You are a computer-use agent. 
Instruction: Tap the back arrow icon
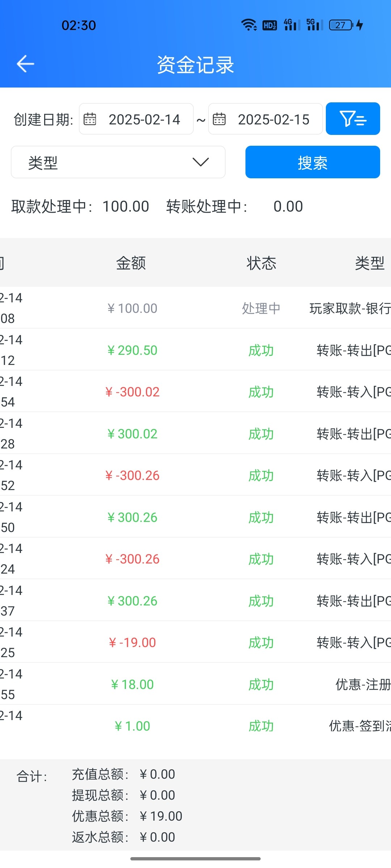point(25,64)
